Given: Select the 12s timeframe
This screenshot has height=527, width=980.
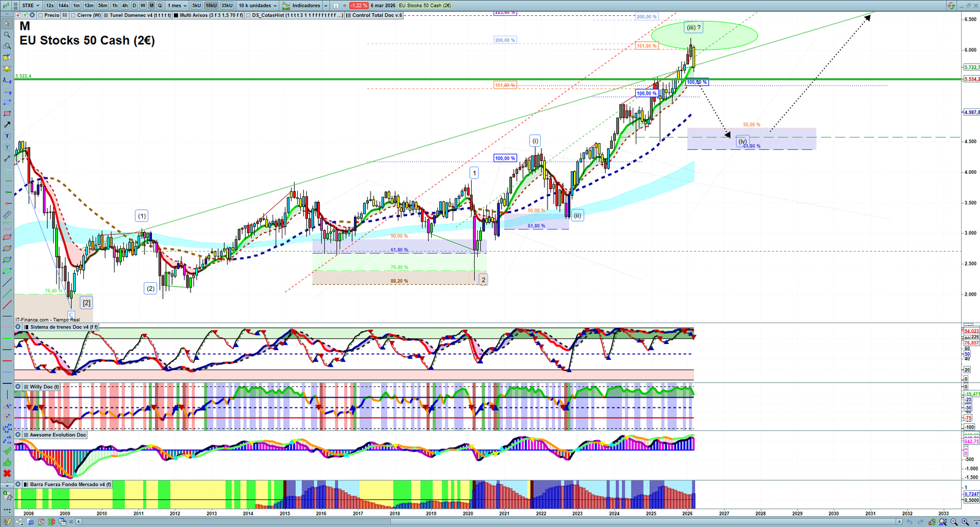Looking at the screenshot, I should [x=50, y=6].
